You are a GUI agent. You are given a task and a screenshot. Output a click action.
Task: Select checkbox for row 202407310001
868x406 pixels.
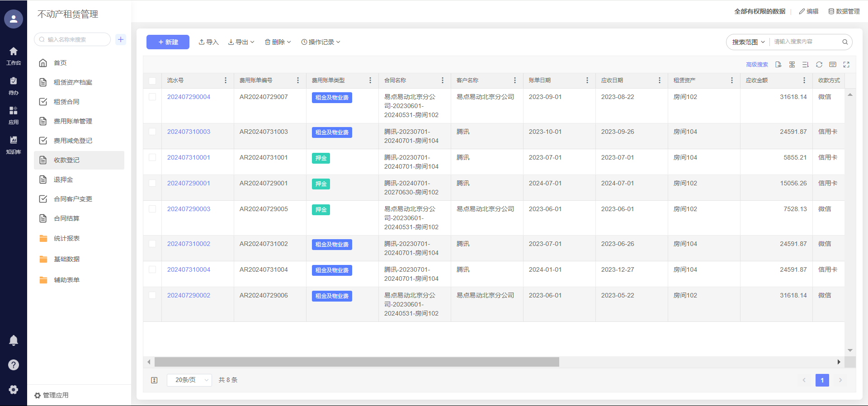pos(152,157)
